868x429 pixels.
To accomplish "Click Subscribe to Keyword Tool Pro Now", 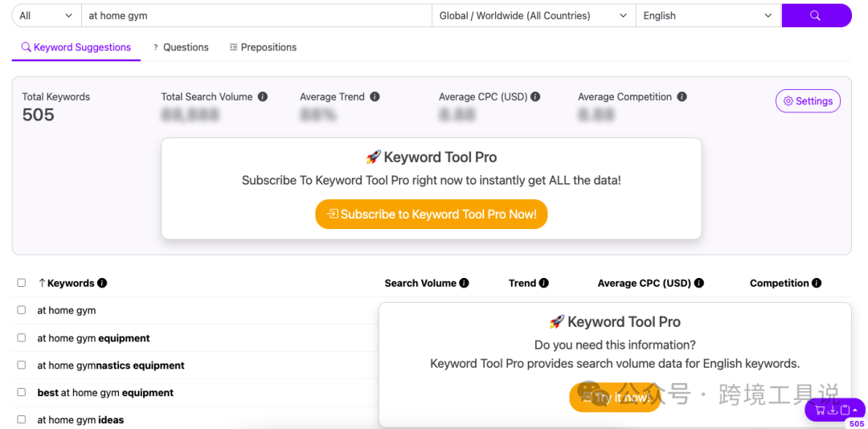I will coord(432,214).
